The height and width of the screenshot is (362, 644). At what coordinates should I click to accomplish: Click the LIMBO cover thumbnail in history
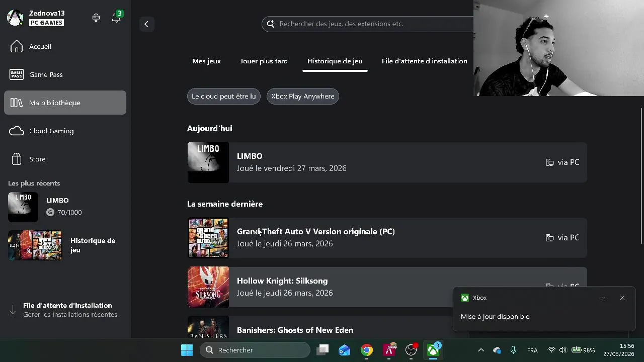click(208, 162)
